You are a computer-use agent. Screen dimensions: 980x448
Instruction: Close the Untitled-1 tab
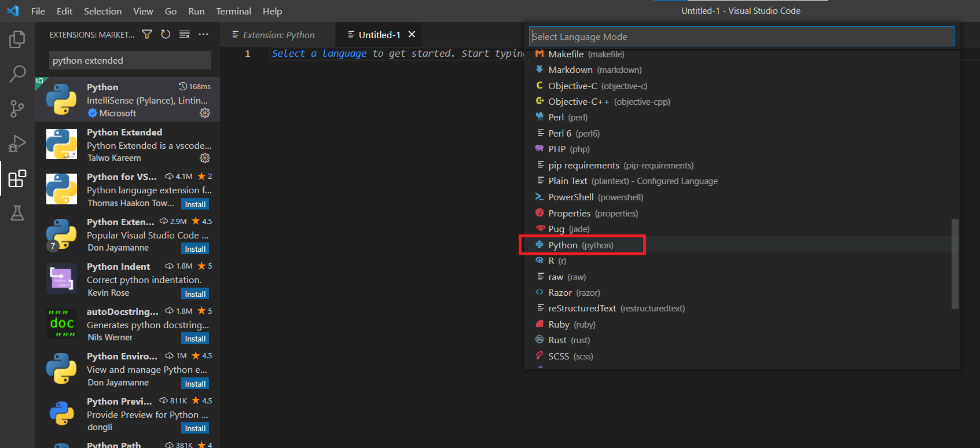(x=412, y=35)
